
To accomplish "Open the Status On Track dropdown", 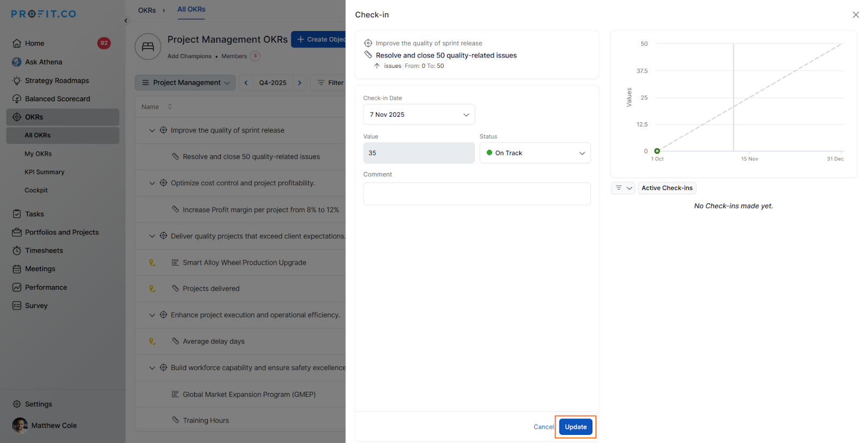I will coord(535,153).
